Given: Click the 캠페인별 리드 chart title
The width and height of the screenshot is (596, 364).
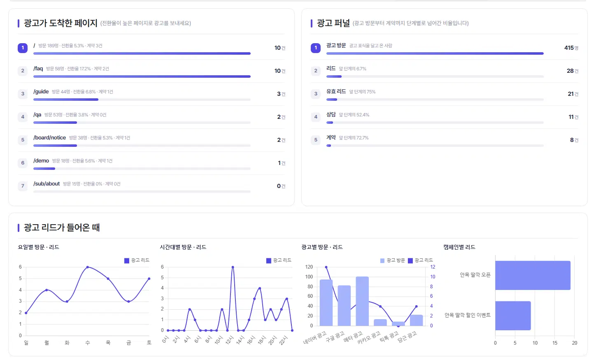Looking at the screenshot, I should point(459,247).
